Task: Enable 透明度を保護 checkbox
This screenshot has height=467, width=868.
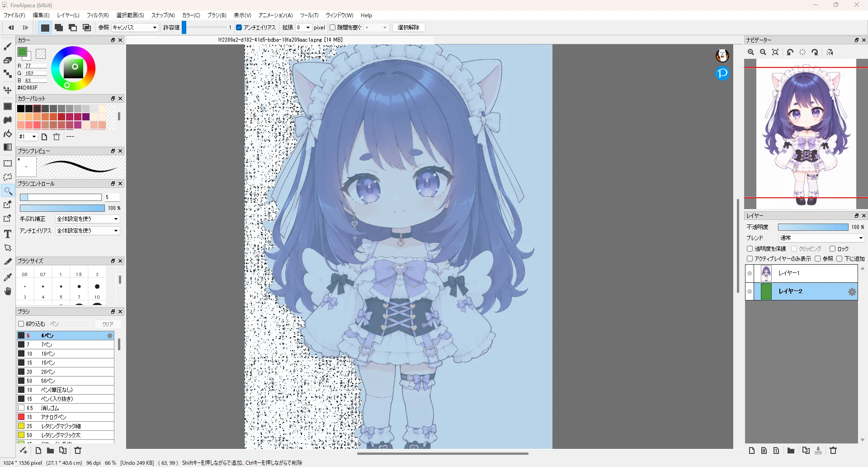Action: click(750, 249)
